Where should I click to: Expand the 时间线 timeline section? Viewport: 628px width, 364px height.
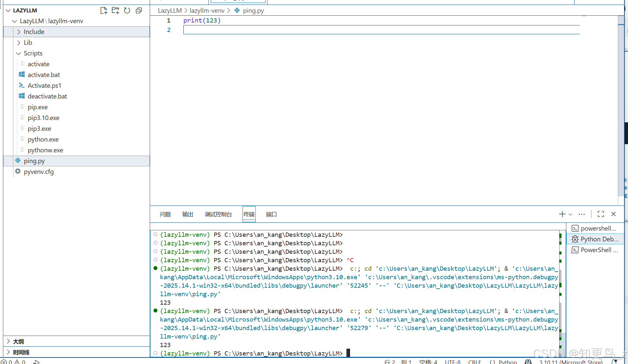pos(21,352)
